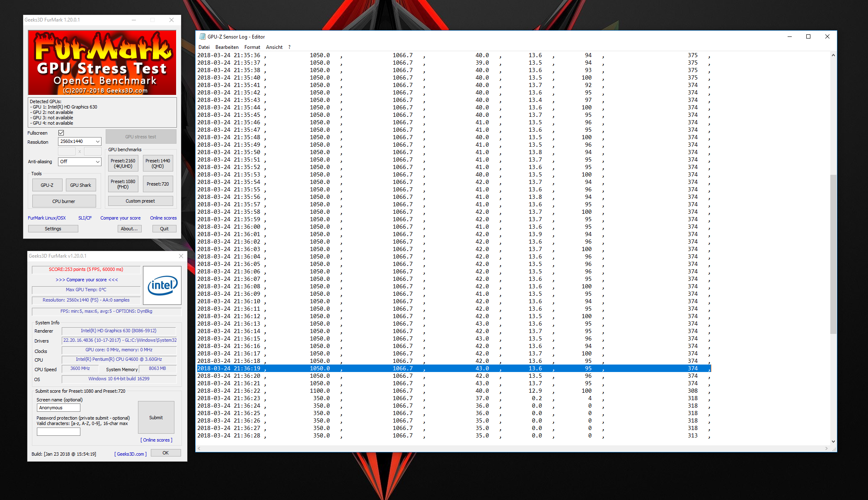Click the horizontal scroll right arrow in Editor
The image size is (868, 500).
(826, 448)
